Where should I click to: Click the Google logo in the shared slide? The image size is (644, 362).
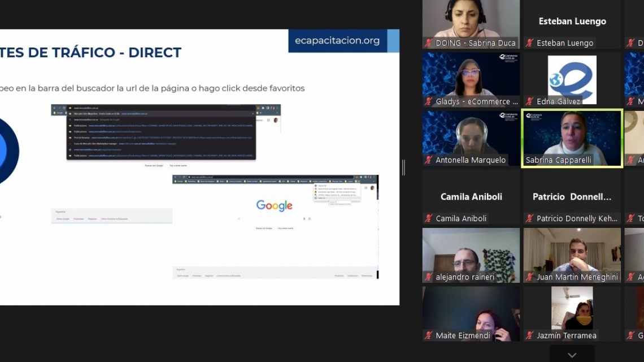[x=274, y=205]
